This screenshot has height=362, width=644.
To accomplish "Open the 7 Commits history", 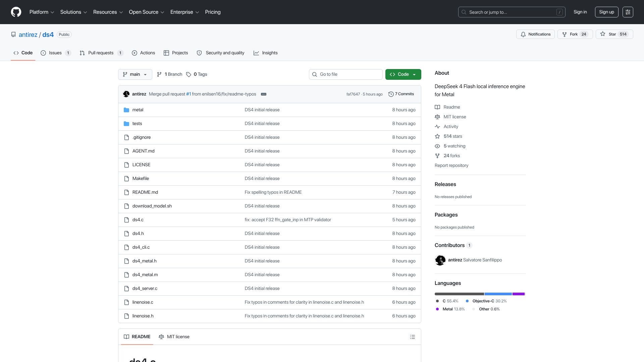I will click(x=401, y=94).
